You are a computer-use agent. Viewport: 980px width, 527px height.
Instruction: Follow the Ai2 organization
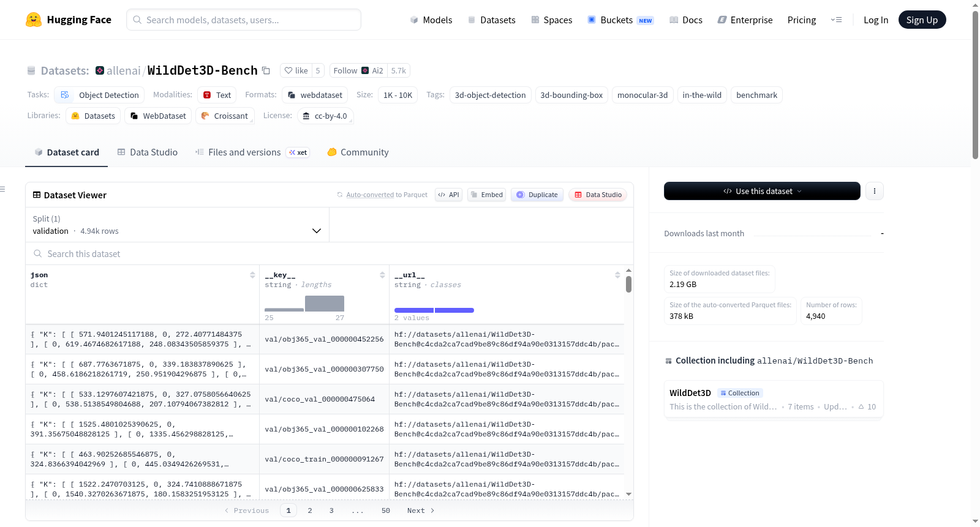pos(358,70)
